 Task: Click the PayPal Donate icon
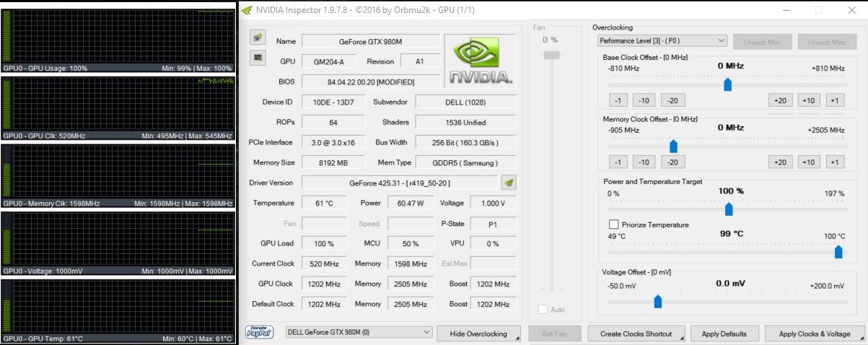(259, 333)
